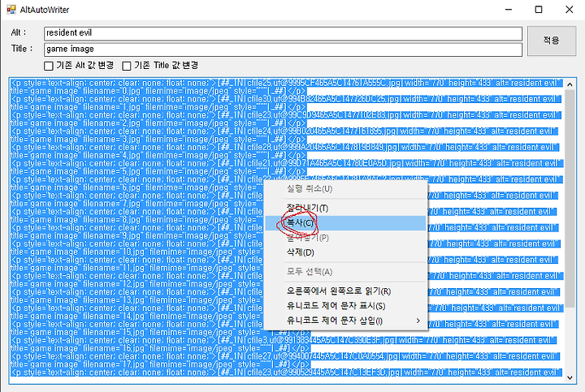Image resolution: width=585 pixels, height=392 pixels.
Task: Minimize the AltAutoWriter window
Action: pyautogui.click(x=509, y=10)
